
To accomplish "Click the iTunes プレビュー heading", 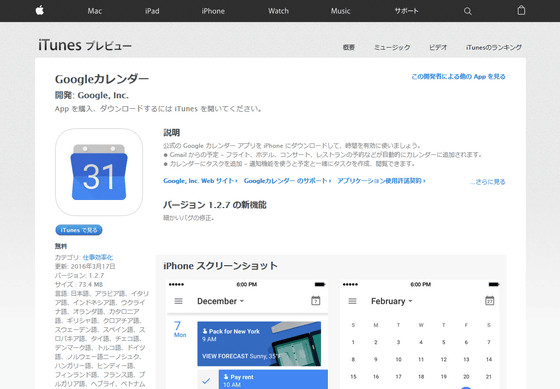I will click(x=85, y=45).
